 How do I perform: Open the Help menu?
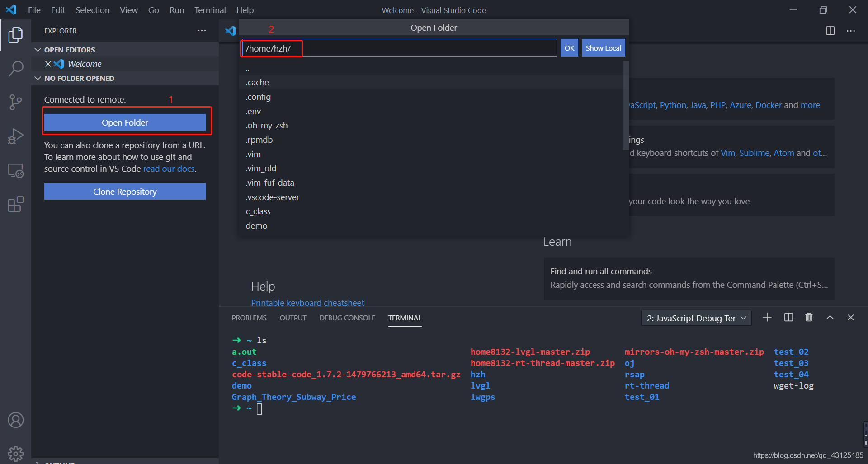pyautogui.click(x=245, y=10)
